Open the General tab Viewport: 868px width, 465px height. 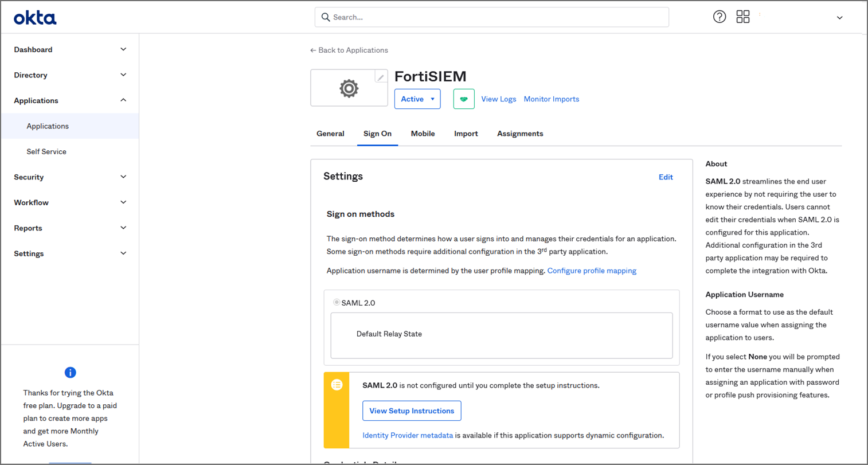pos(330,134)
